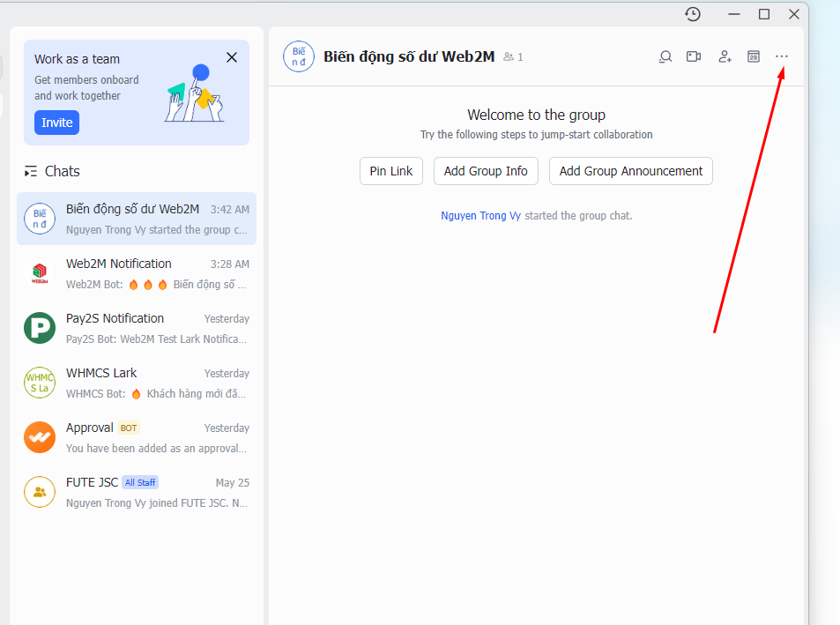Add a member to the group chat
This screenshot has width=840, height=625.
coord(725,56)
